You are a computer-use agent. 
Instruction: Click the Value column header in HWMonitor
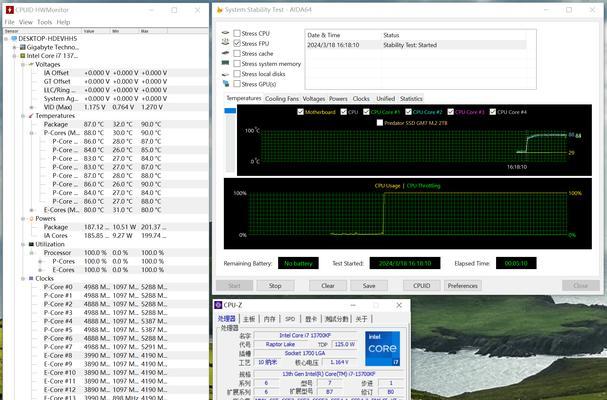[96, 31]
